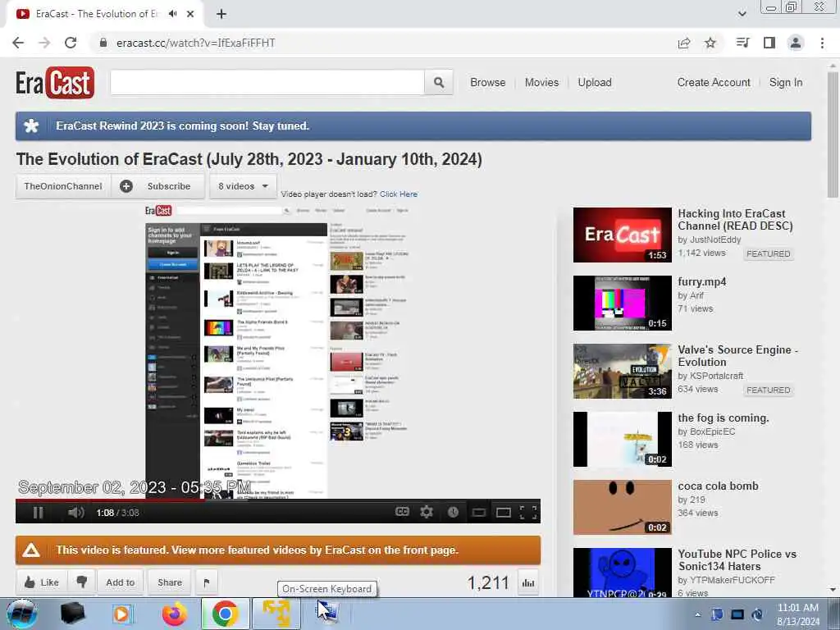This screenshot has height=630, width=840.
Task: Go back in browser history
Action: point(18,43)
